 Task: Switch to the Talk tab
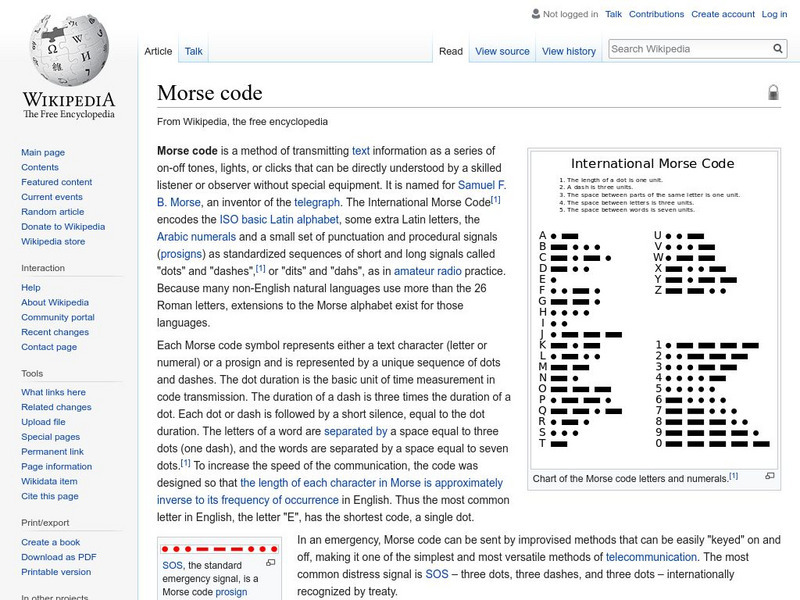coord(192,51)
